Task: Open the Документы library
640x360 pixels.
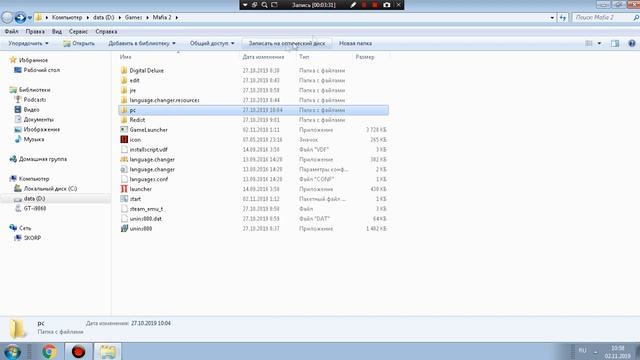Action: coord(34,120)
